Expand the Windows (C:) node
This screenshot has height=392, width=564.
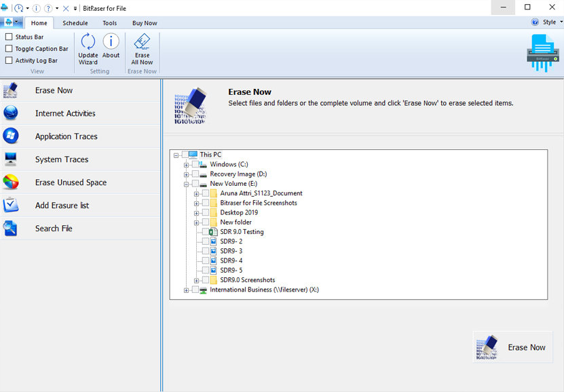click(186, 165)
